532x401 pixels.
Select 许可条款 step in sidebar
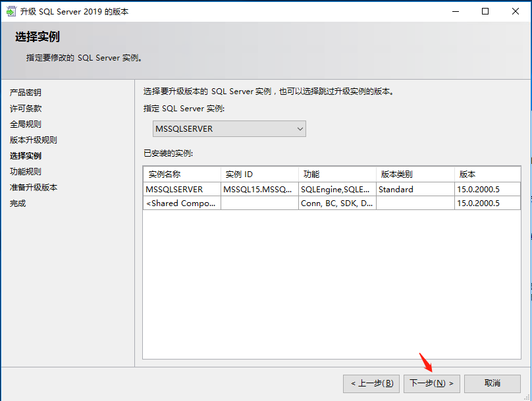(x=26, y=109)
